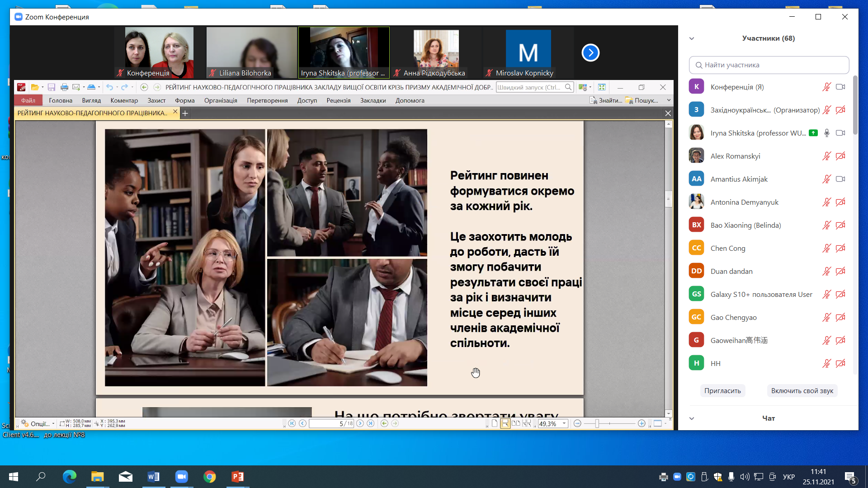Toggle camera for Конференция (Я)

(x=840, y=87)
